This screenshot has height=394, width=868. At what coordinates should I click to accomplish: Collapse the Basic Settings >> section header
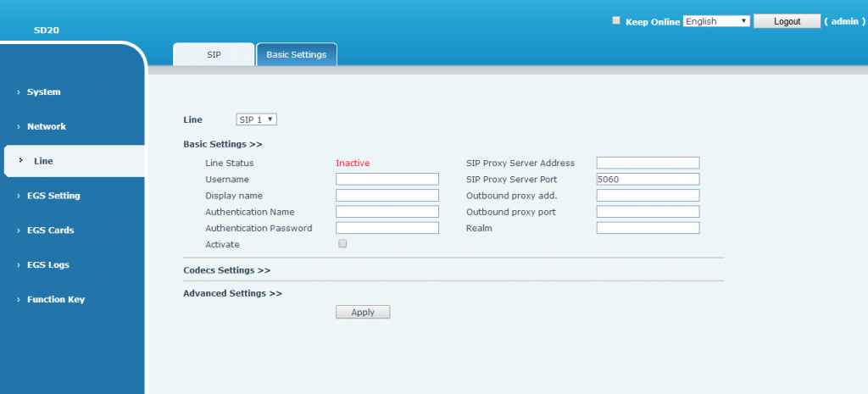(x=222, y=144)
